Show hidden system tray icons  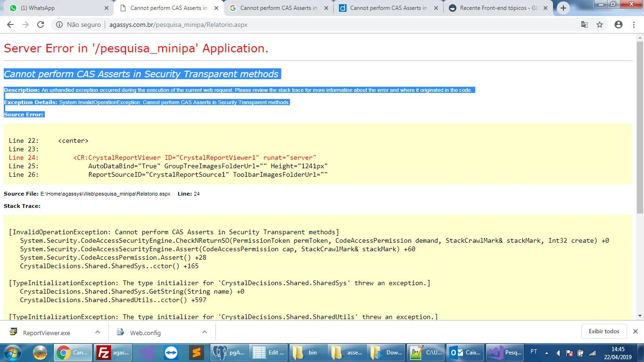pyautogui.click(x=547, y=352)
